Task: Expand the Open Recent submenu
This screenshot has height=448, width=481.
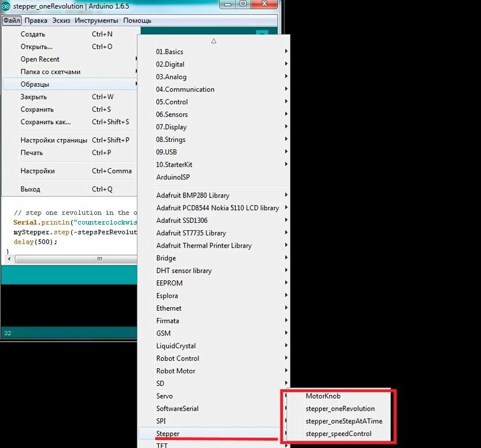Action: coord(40,59)
